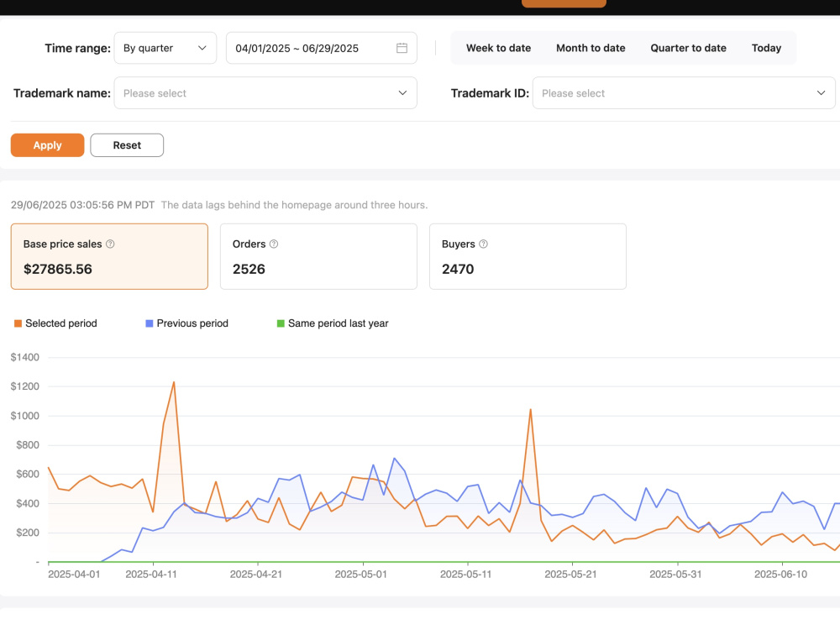Click the $400 y-axis label
840x630 pixels.
28,503
